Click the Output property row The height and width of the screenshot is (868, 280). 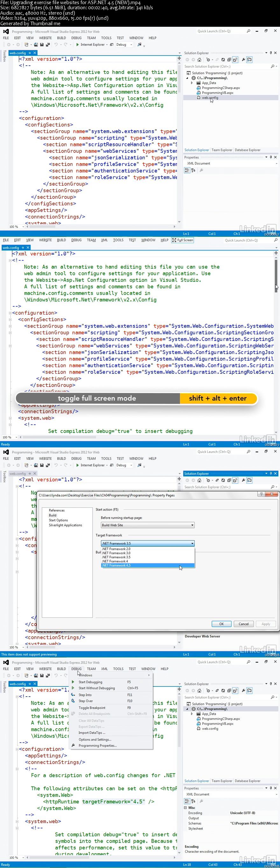coord(231,818)
